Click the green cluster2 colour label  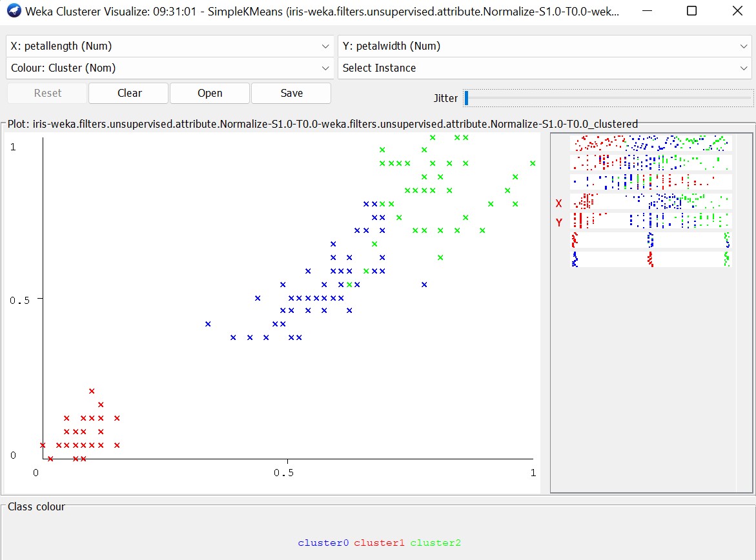click(435, 543)
